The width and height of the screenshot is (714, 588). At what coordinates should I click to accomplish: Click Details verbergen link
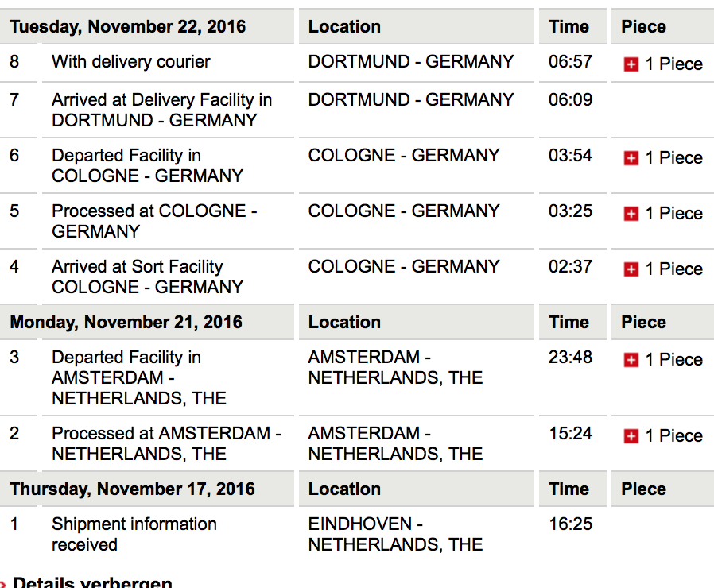(92, 582)
